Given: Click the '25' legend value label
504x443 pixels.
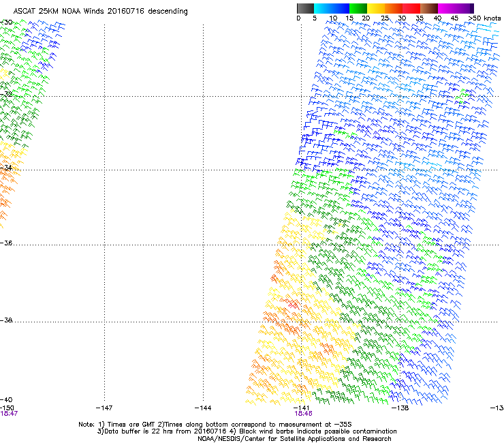Looking at the screenshot, I should 385,18.
